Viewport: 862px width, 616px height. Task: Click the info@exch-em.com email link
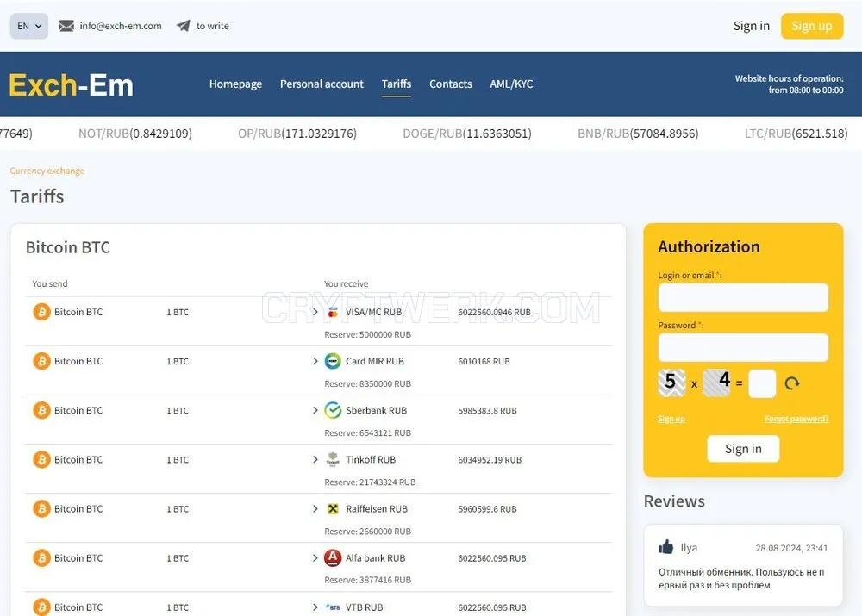121,26
